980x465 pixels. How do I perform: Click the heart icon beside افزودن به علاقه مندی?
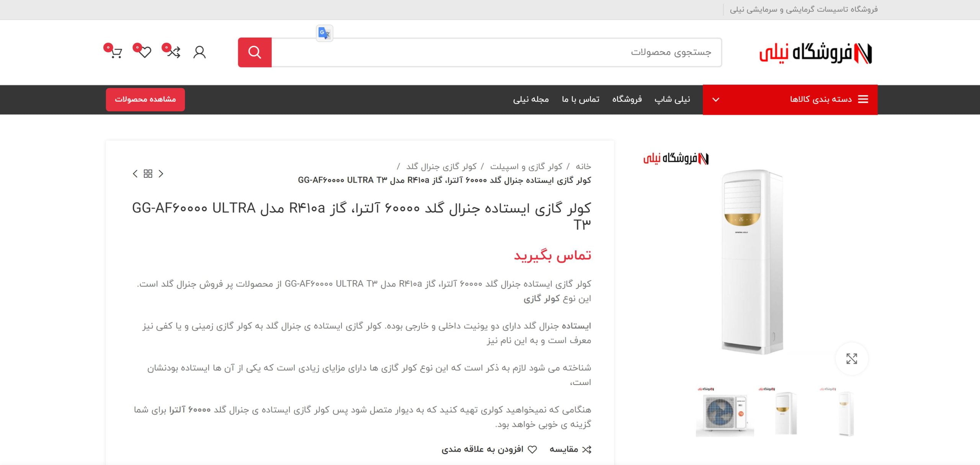(532, 449)
